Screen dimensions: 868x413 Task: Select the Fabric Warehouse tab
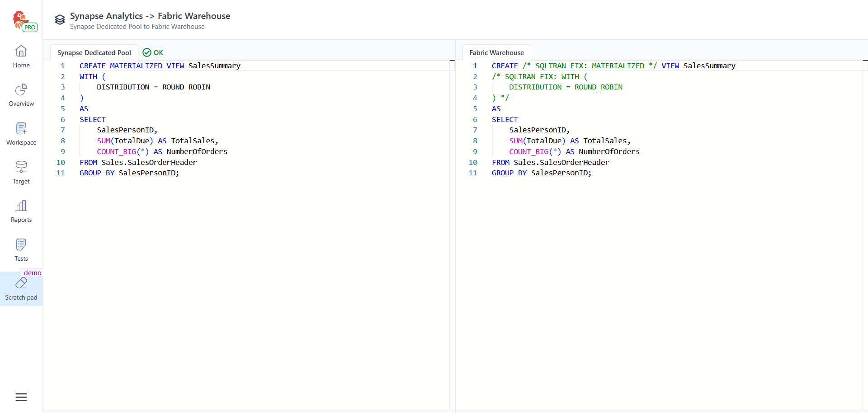click(x=496, y=53)
